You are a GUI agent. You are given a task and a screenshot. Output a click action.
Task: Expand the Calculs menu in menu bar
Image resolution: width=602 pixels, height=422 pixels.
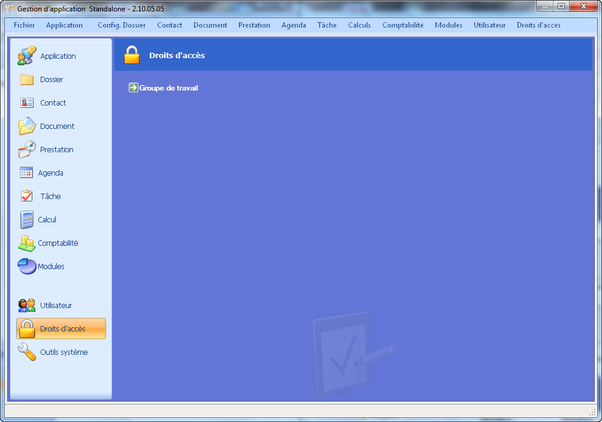[x=359, y=24]
